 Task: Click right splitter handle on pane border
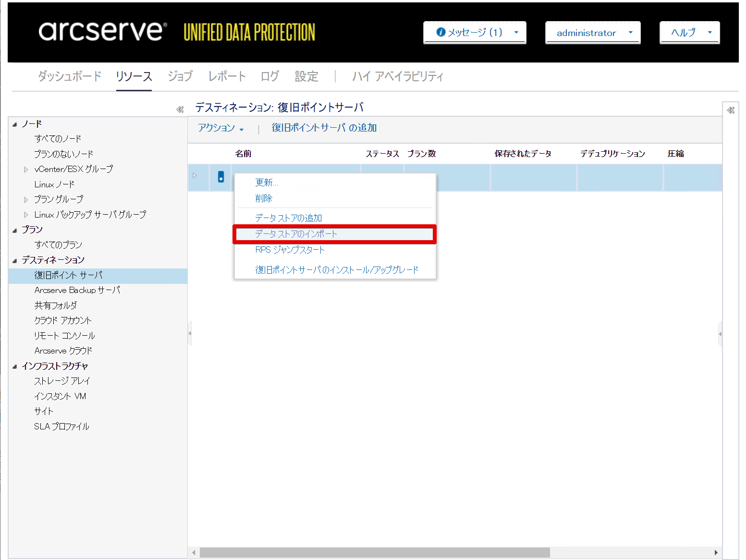pyautogui.click(x=720, y=334)
